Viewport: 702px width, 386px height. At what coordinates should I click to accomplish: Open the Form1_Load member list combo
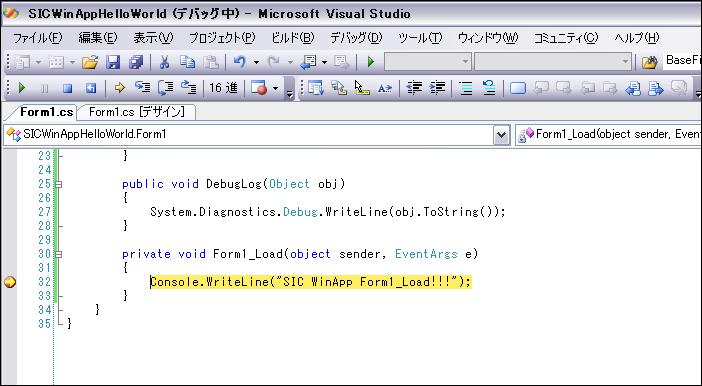click(608, 134)
